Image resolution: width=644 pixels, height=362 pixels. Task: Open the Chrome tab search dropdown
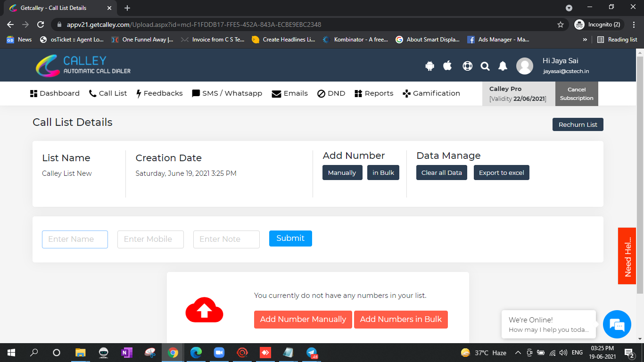pyautogui.click(x=569, y=8)
